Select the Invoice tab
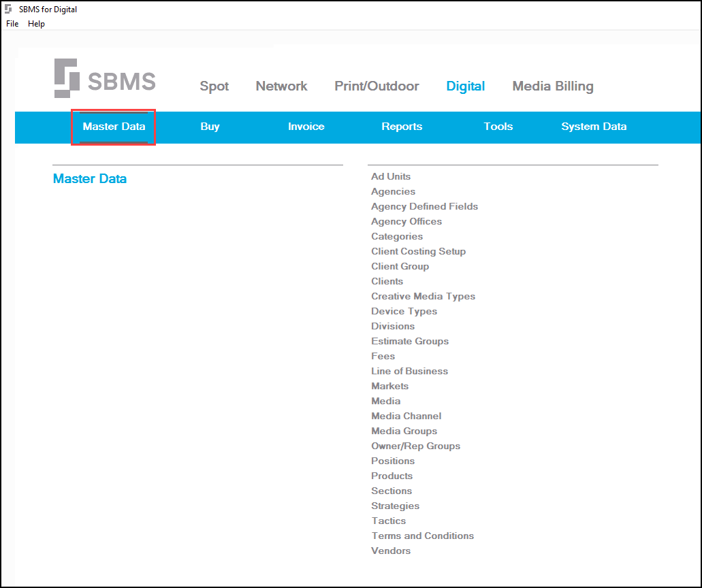The width and height of the screenshot is (702, 588). pos(306,127)
